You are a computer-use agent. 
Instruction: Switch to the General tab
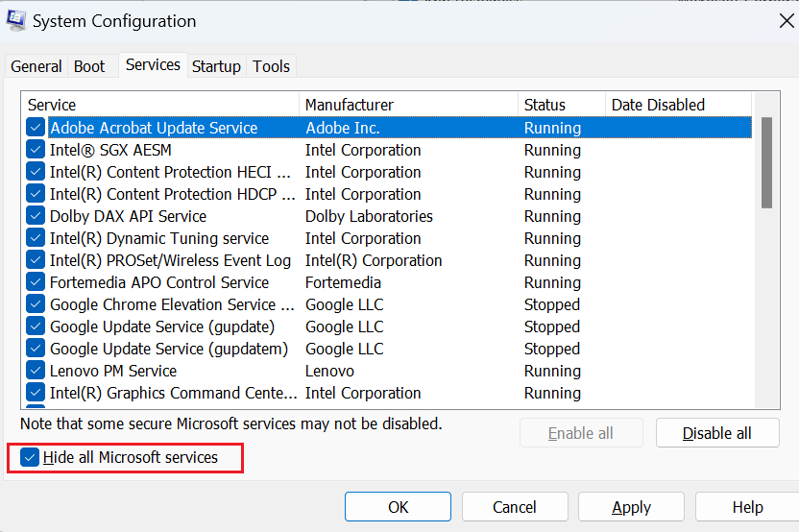click(x=36, y=66)
